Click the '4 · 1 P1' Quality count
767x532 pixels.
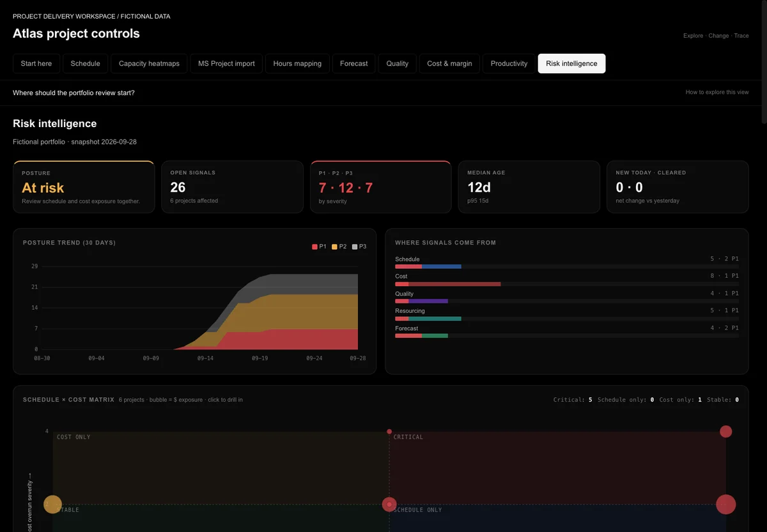point(724,294)
